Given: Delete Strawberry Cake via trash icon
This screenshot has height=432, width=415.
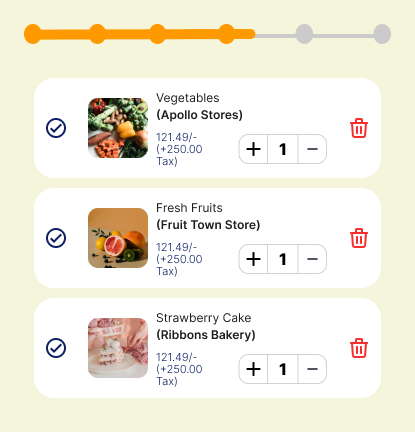Looking at the screenshot, I should click(x=359, y=348).
